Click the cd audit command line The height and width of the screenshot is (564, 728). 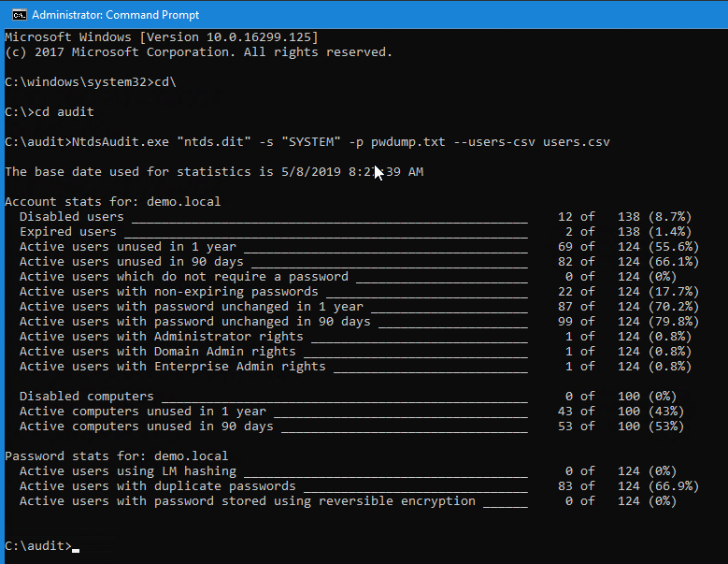coord(50,112)
